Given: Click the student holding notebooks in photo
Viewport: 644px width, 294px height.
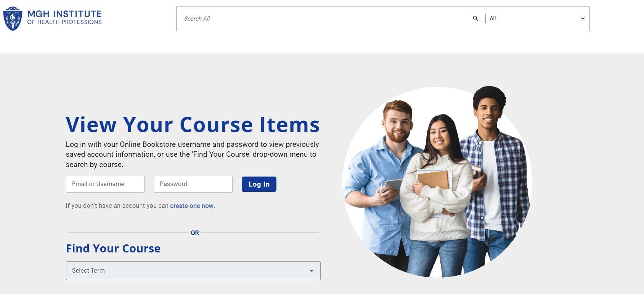Looking at the screenshot, I should point(437,194).
